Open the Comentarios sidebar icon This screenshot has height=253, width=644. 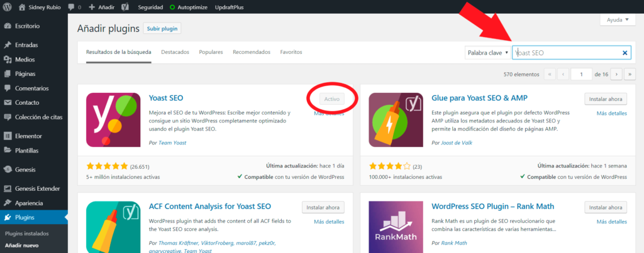pos(8,88)
